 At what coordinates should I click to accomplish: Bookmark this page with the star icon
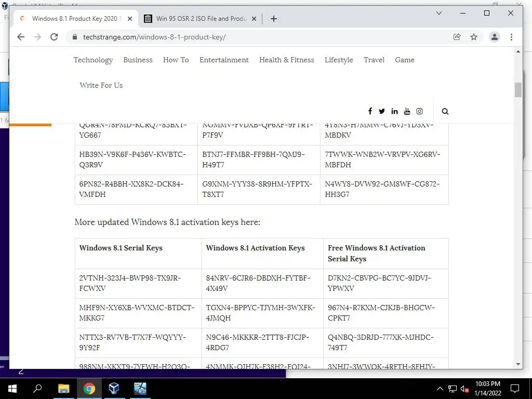474,37
